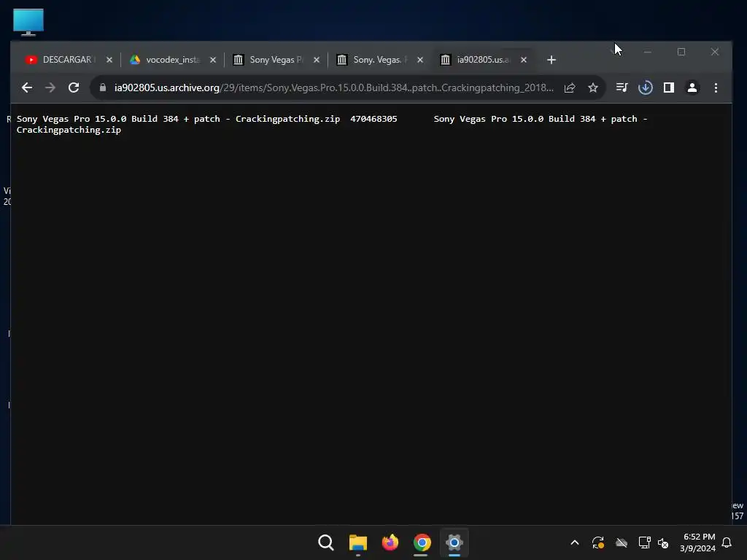Open Google Chrome taskbar icon
This screenshot has width=747, height=560.
(422, 542)
